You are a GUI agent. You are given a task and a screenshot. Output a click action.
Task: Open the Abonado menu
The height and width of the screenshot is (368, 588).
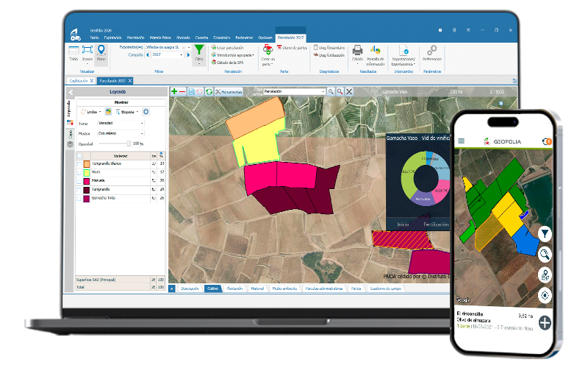(x=183, y=38)
